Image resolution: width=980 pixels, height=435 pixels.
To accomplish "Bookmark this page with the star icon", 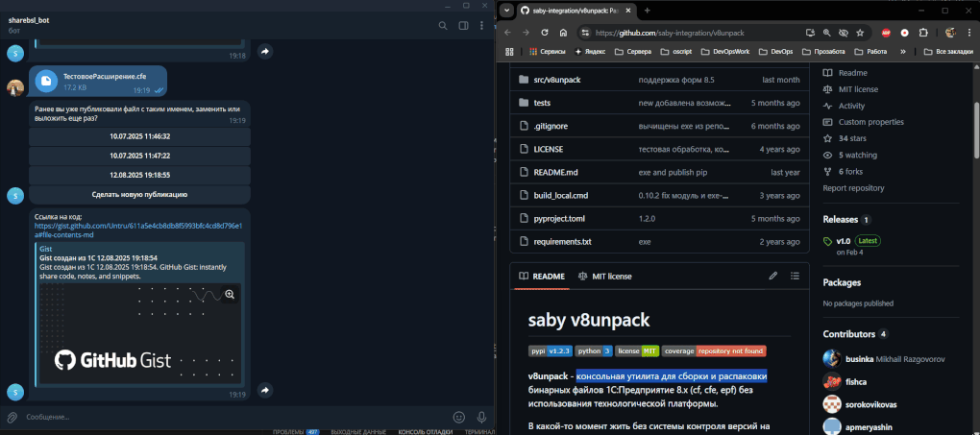I will pyautogui.click(x=860, y=33).
